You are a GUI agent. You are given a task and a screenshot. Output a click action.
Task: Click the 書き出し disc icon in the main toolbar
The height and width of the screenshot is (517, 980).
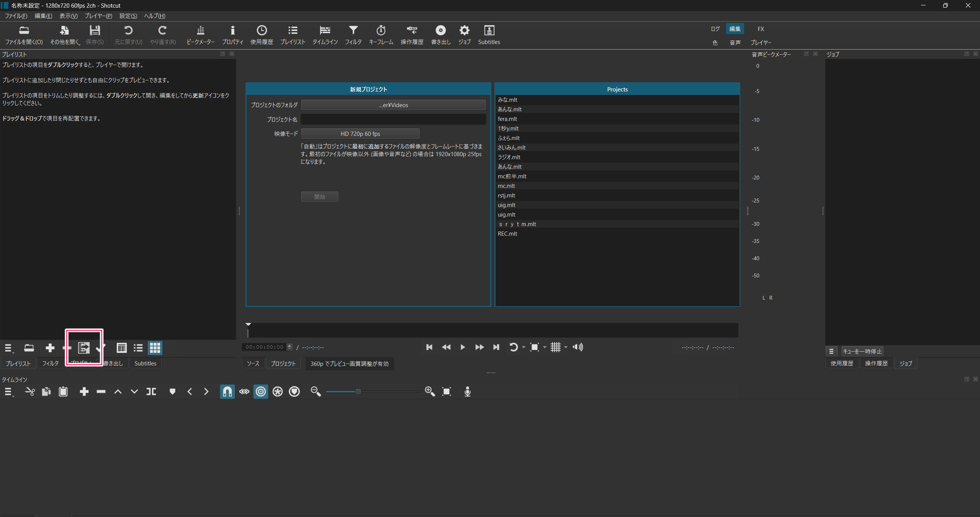(441, 35)
